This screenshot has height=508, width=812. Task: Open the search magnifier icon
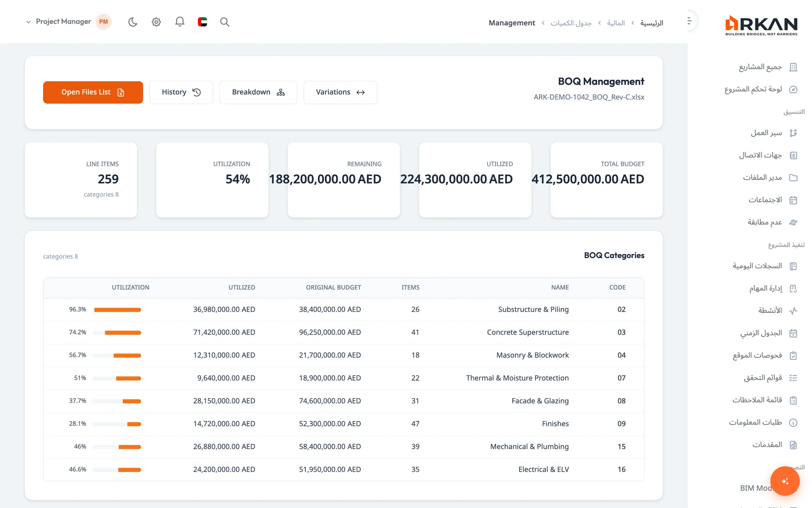pos(225,22)
